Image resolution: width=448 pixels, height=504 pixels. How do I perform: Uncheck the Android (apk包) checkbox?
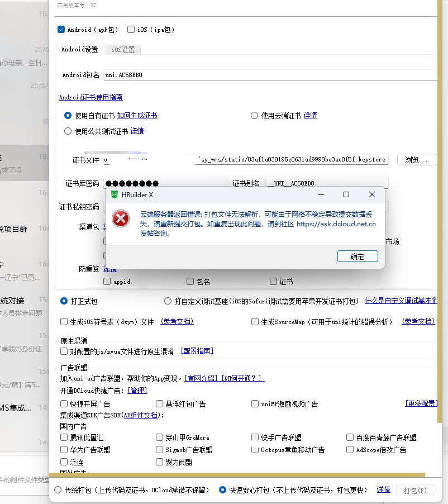[61, 30]
